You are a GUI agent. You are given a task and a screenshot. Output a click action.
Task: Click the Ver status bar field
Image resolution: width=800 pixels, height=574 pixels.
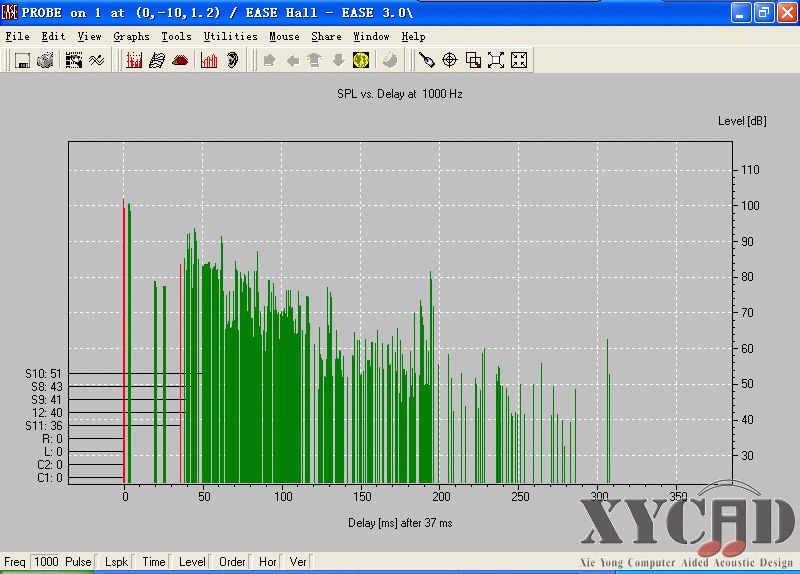point(298,562)
